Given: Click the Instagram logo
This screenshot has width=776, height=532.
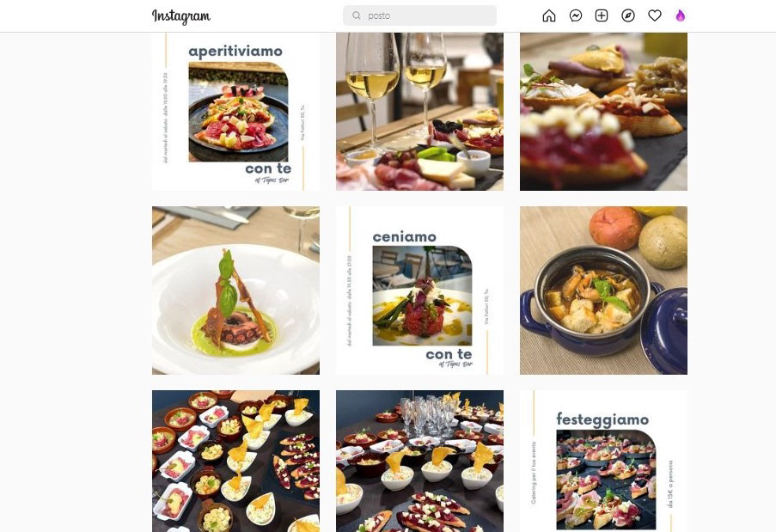Looking at the screenshot, I should pos(181,16).
